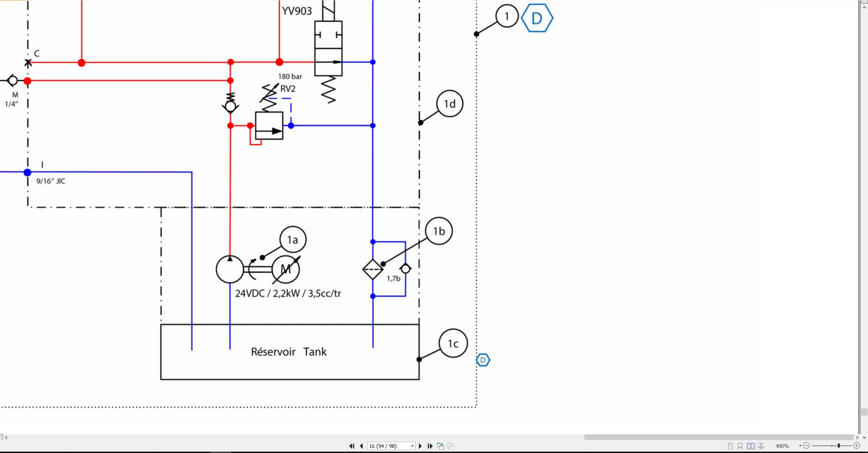Image resolution: width=868 pixels, height=453 pixels.
Task: Click the callout circle labeled 1a
Action: (x=293, y=240)
